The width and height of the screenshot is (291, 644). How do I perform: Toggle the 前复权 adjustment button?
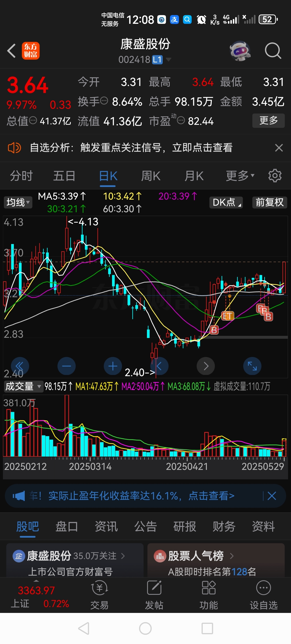click(x=270, y=202)
